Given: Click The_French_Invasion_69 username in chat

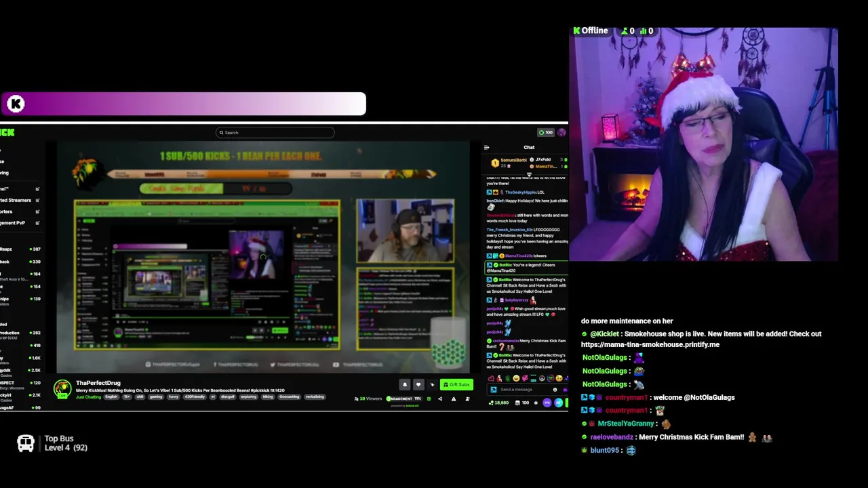Looking at the screenshot, I should [x=509, y=230].
